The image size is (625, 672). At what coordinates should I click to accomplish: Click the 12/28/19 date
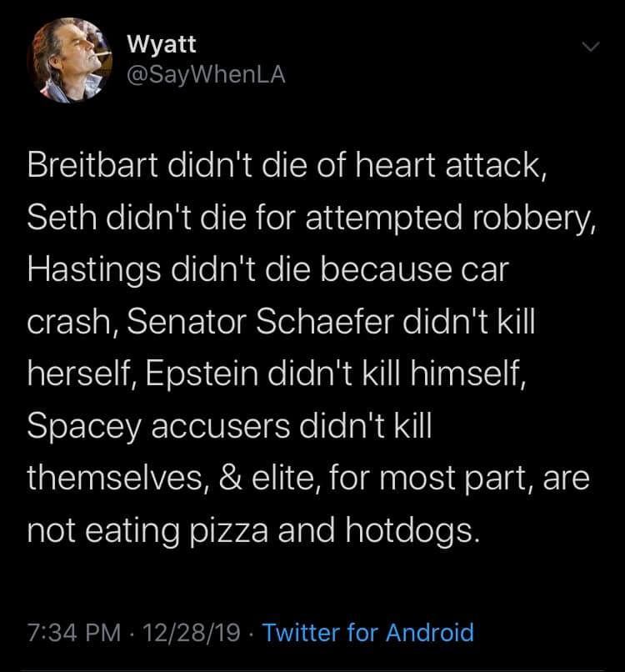190,631
